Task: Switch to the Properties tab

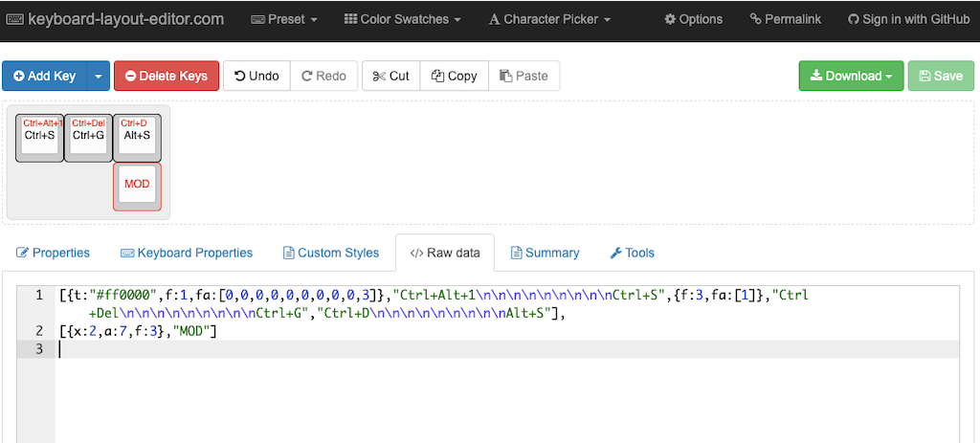Action: coord(54,253)
